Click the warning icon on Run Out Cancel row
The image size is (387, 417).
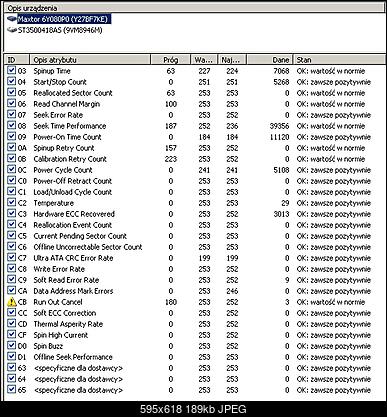(12, 302)
